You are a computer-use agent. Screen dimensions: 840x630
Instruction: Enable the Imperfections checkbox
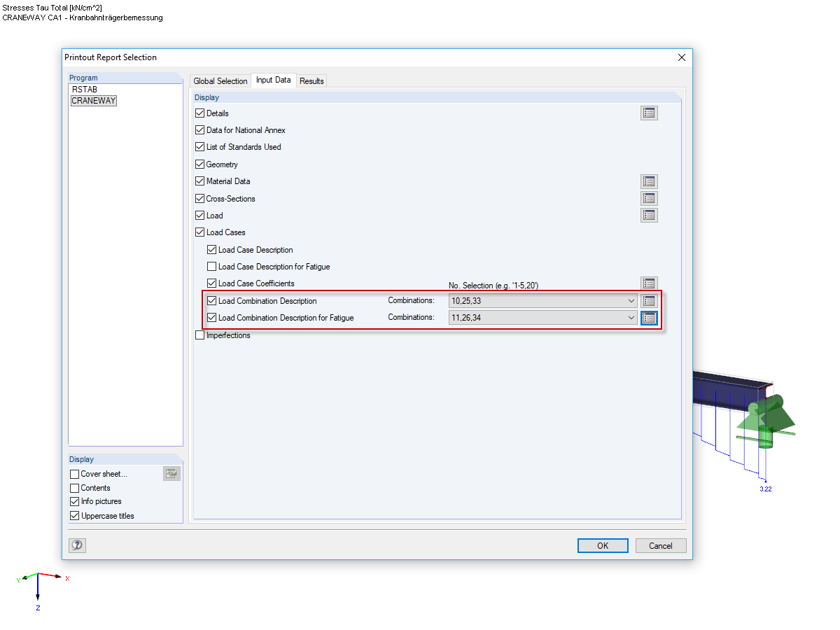pos(199,335)
